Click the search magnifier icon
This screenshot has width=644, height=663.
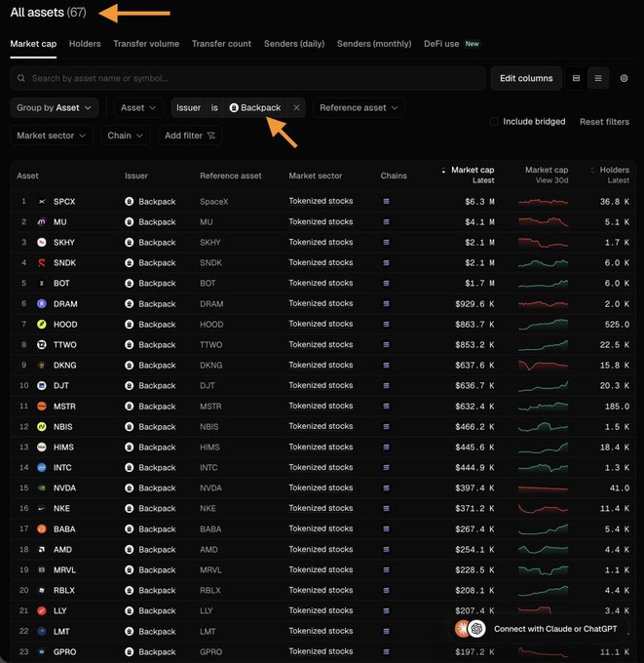pos(21,78)
